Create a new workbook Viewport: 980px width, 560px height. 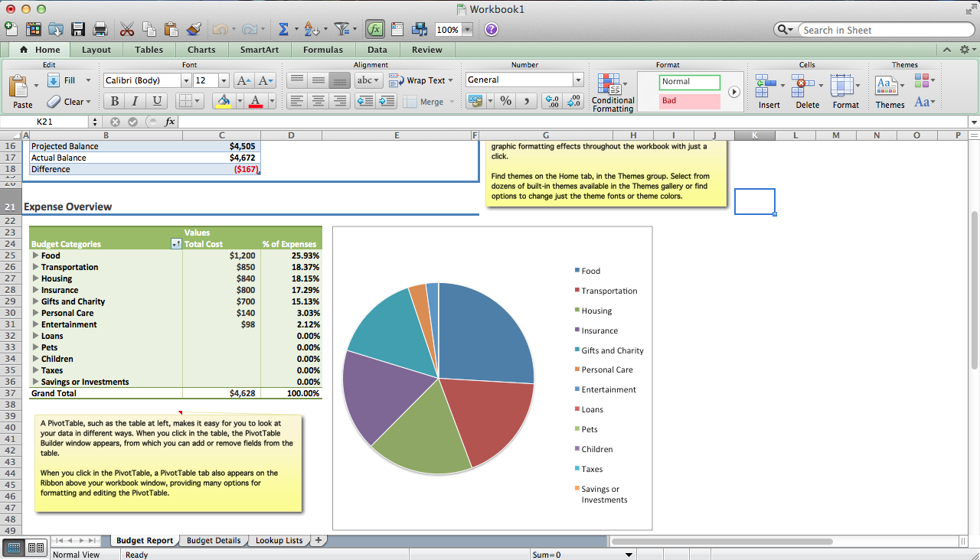11,29
